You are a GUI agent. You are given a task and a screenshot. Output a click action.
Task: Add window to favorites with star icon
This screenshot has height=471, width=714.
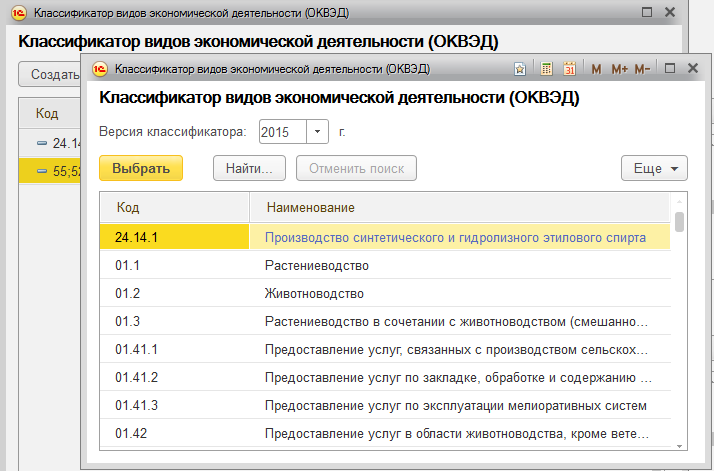point(520,69)
